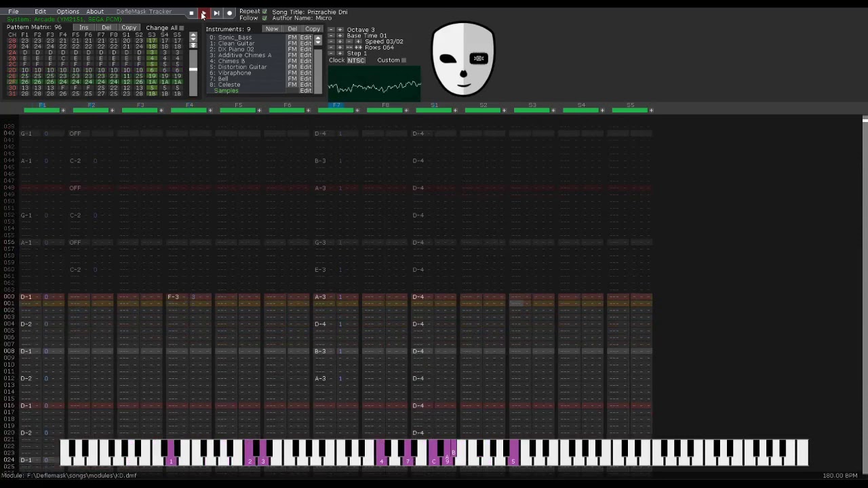Screen dimensions: 868x488
Task: Click the pattern matrix scrollbar handle
Action: (193, 69)
